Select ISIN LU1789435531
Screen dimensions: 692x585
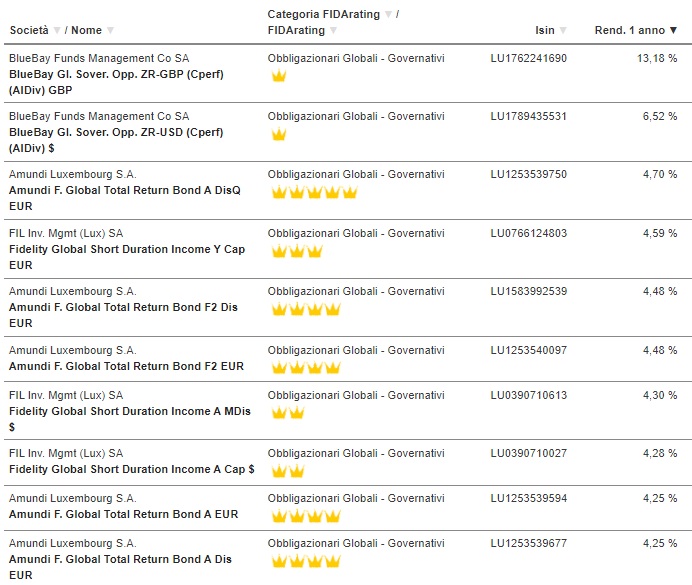tap(528, 116)
